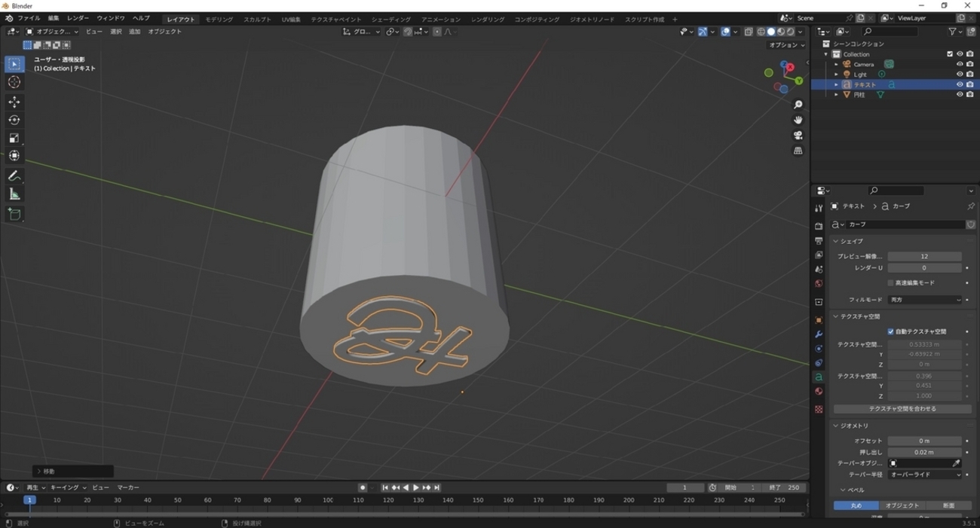Toggle camera view in viewport
Screen dimensions: 980x528
(798, 136)
